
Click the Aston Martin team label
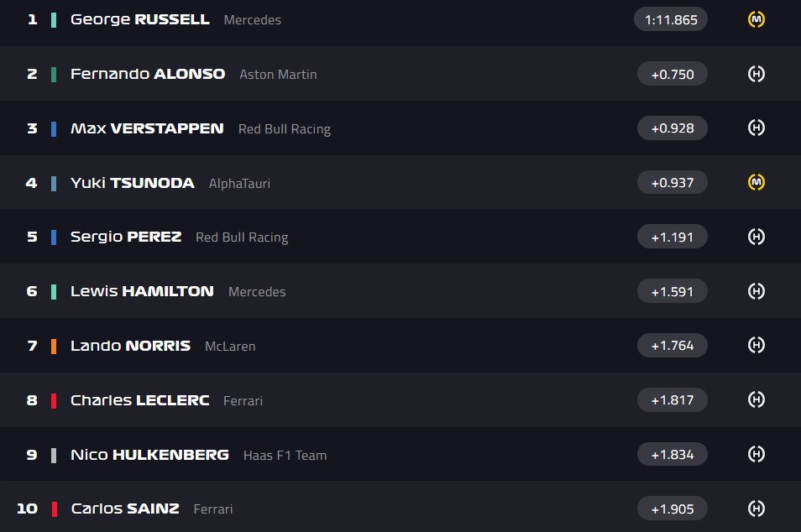(x=278, y=75)
